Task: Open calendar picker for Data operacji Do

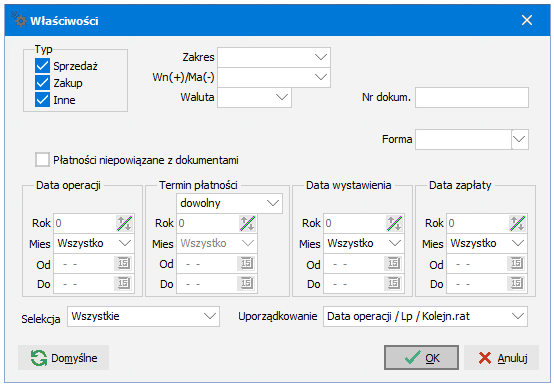Action: [x=123, y=283]
